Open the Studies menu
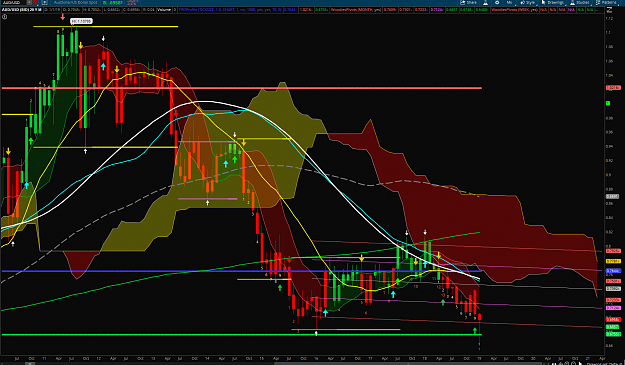Image resolution: width=625 pixels, height=365 pixels. pyautogui.click(x=580, y=2)
